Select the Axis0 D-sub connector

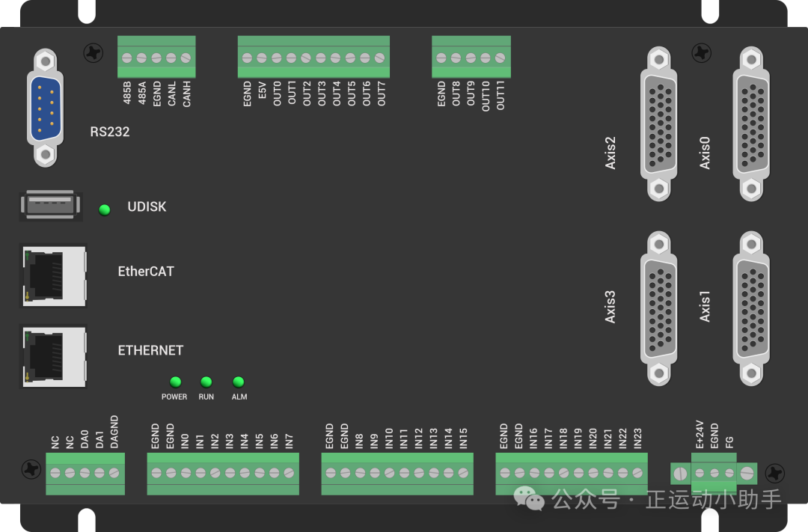click(751, 123)
